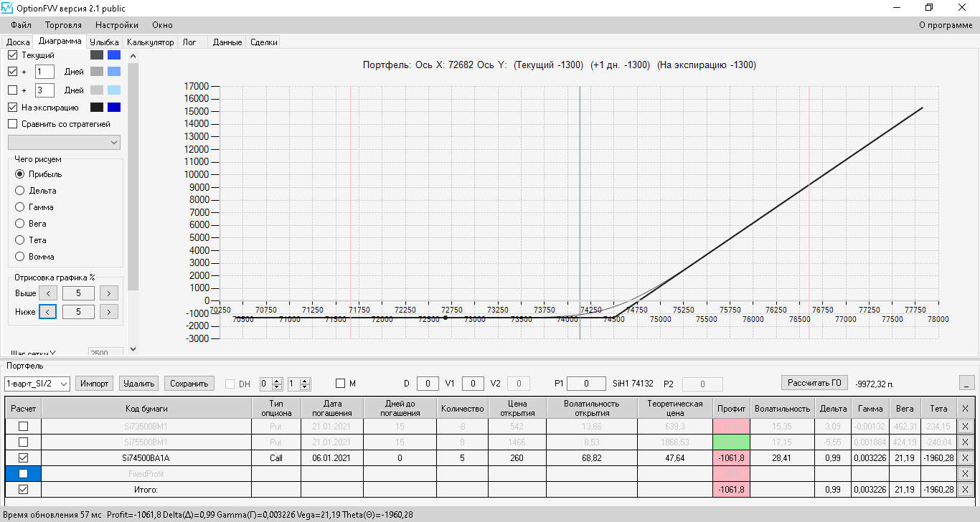The image size is (980, 522).
Task: Click the blue swatch for Текущий
Action: [x=114, y=55]
